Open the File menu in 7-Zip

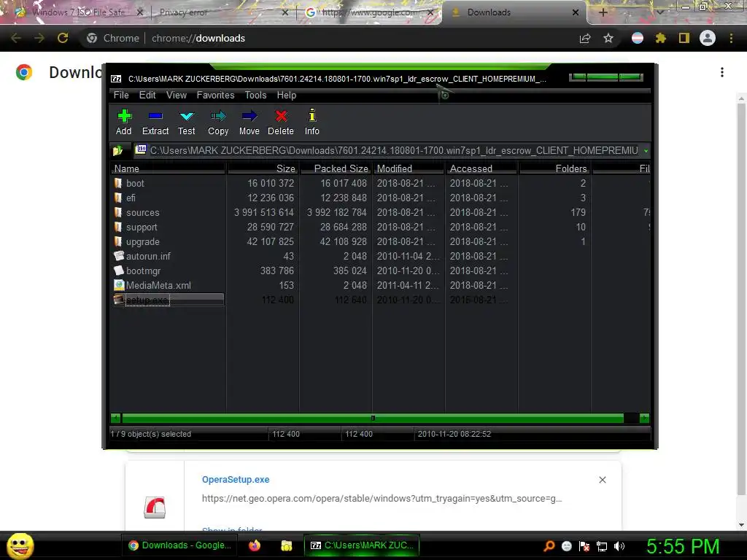coord(121,95)
